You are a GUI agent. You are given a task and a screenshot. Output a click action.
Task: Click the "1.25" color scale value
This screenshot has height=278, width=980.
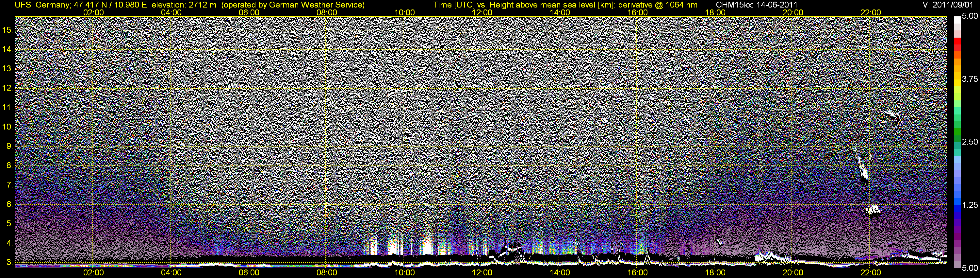(x=970, y=205)
